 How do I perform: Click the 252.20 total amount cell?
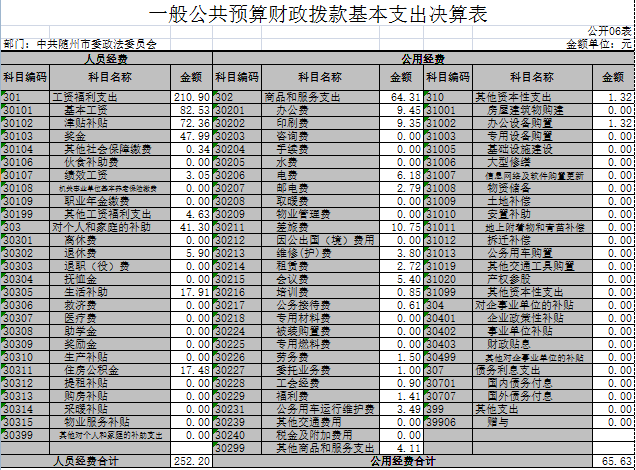tap(190, 461)
